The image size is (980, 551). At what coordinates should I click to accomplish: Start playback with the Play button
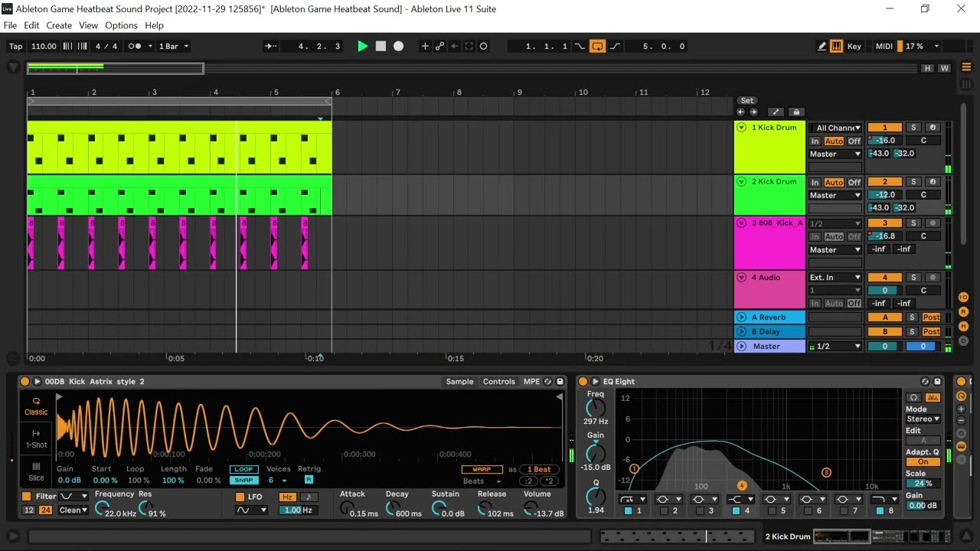363,46
